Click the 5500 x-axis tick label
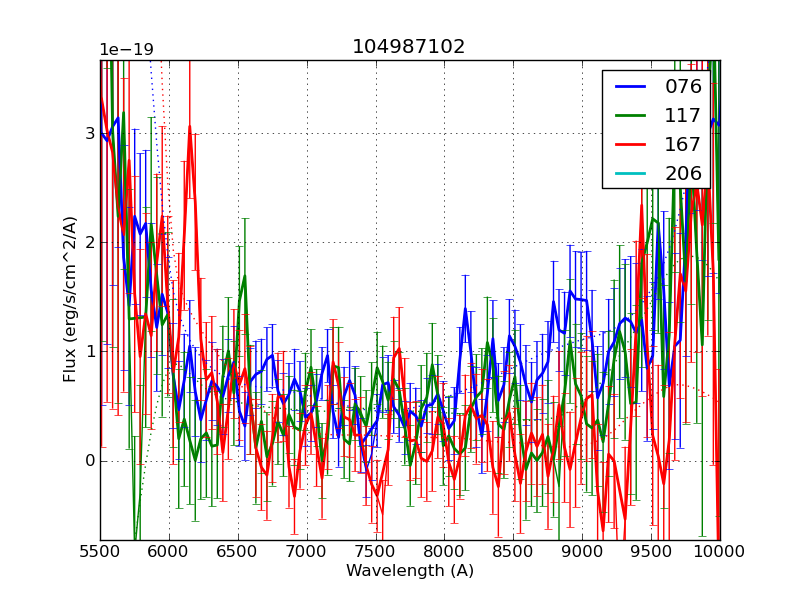This screenshot has width=800, height=600. [100, 551]
